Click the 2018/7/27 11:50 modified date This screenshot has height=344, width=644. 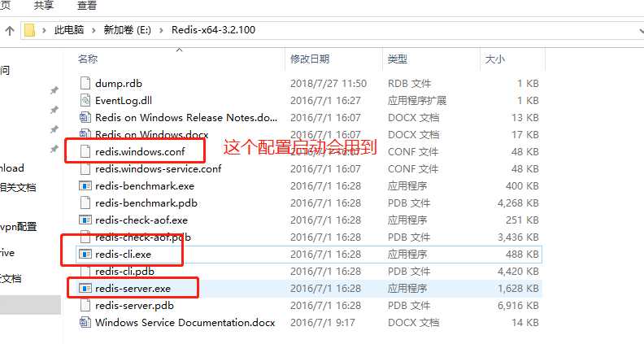coord(329,84)
